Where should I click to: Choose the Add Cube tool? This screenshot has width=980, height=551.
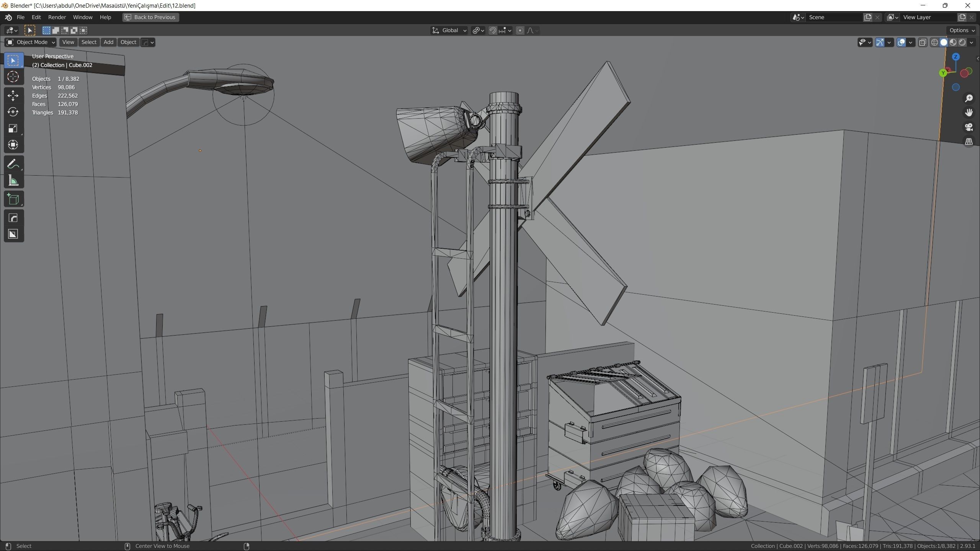click(13, 199)
